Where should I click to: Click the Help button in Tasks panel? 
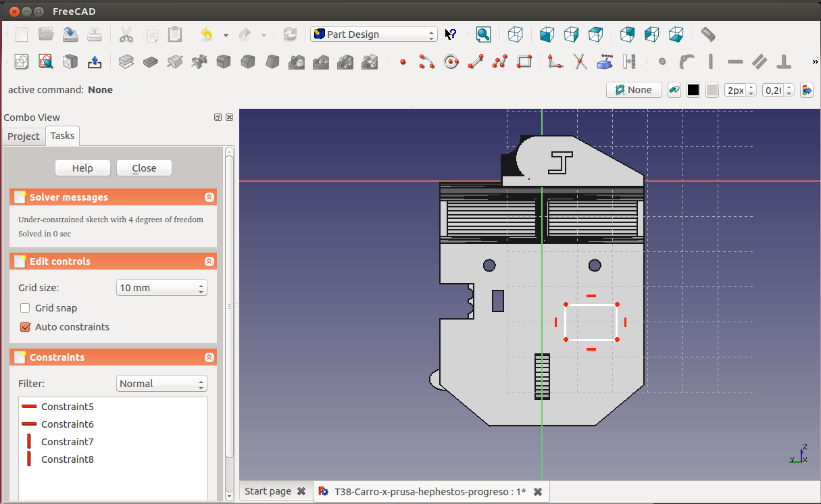pos(82,168)
